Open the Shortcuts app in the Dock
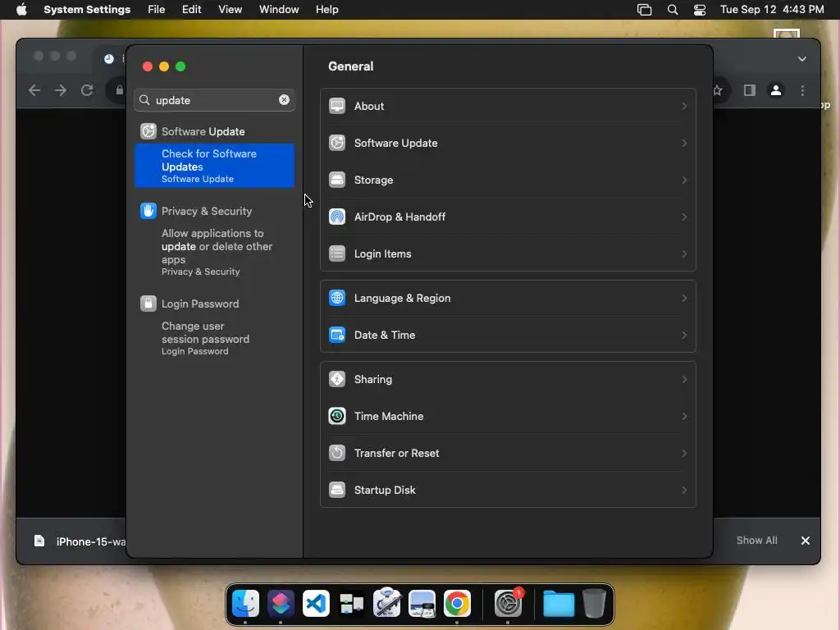Viewport: 840px width, 630px height. pyautogui.click(x=281, y=604)
